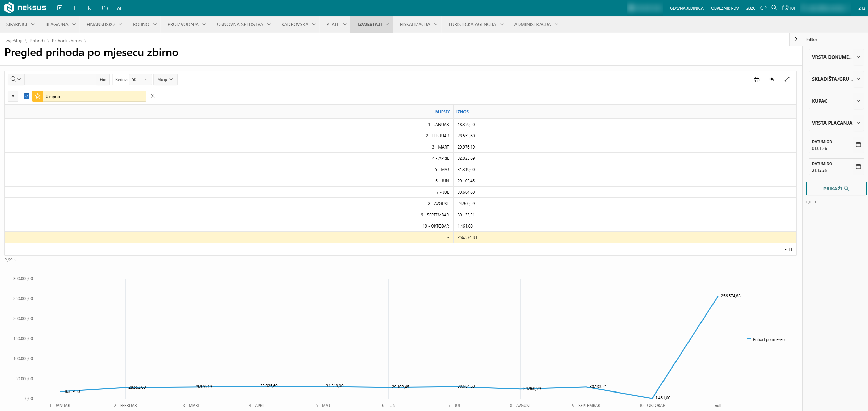Collapse the report settings triangle
The height and width of the screenshot is (411, 868).
point(13,96)
